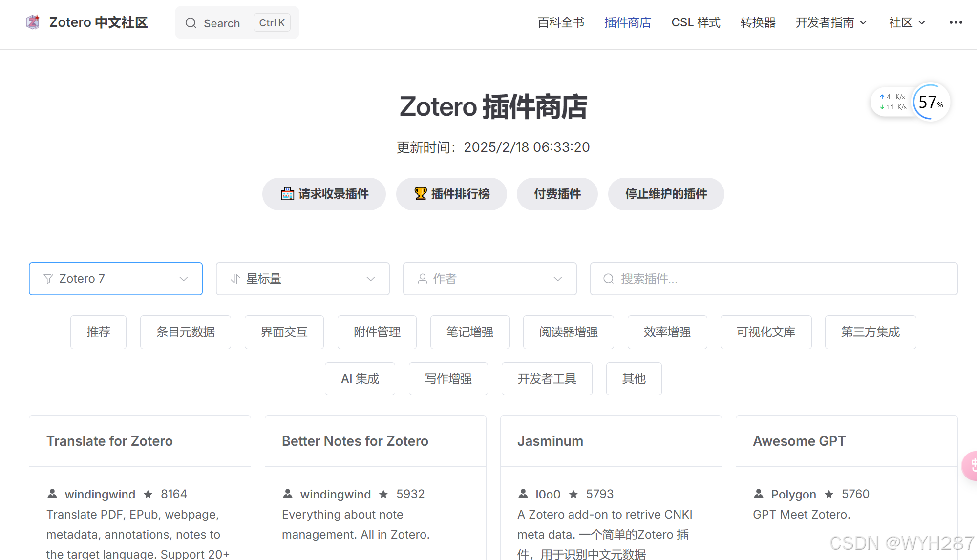Click the star icon beside 5760
Screen dimensions: 977x560
point(829,494)
